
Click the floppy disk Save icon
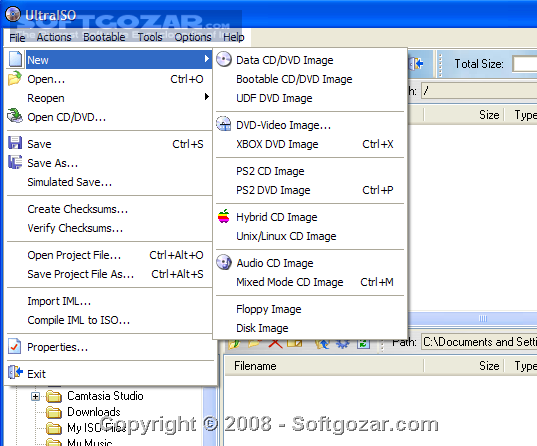[15, 143]
